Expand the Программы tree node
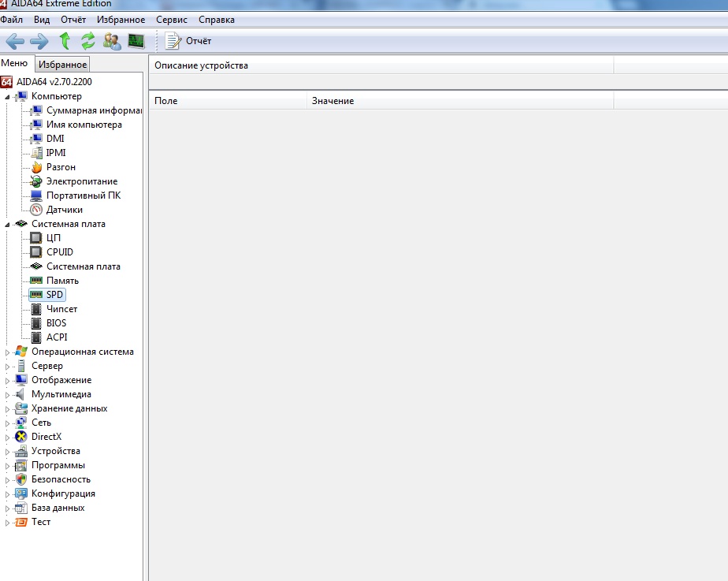728x581 pixels. (7, 466)
